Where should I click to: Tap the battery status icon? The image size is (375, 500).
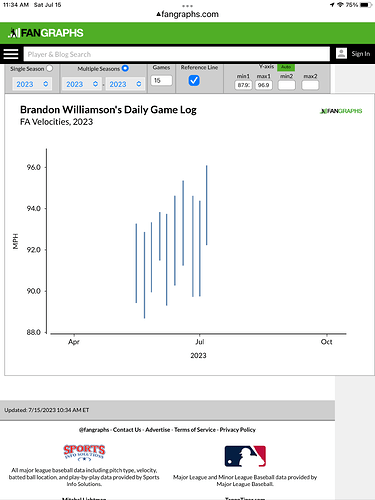tap(366, 5)
